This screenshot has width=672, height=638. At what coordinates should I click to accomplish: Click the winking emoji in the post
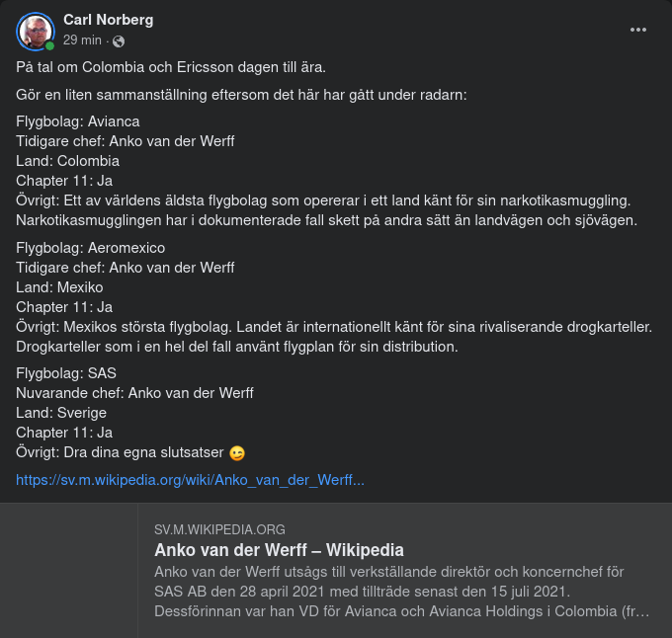click(236, 453)
